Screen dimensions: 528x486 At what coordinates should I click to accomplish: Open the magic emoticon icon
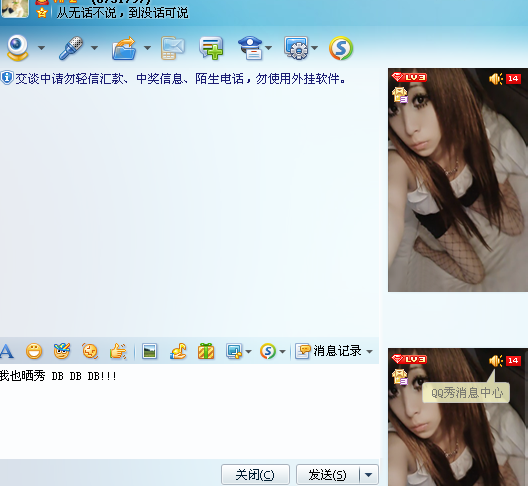pos(62,351)
